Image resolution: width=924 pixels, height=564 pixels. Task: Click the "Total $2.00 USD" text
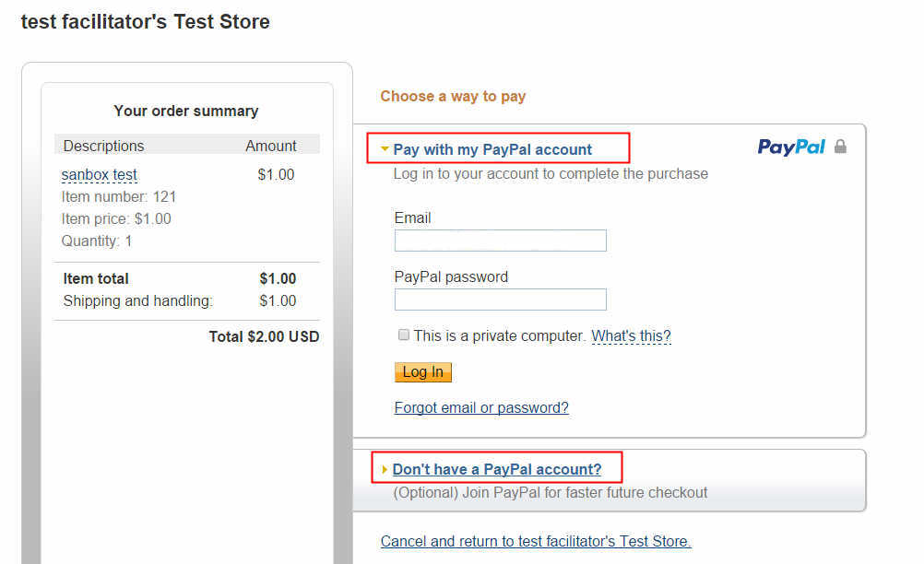click(264, 336)
